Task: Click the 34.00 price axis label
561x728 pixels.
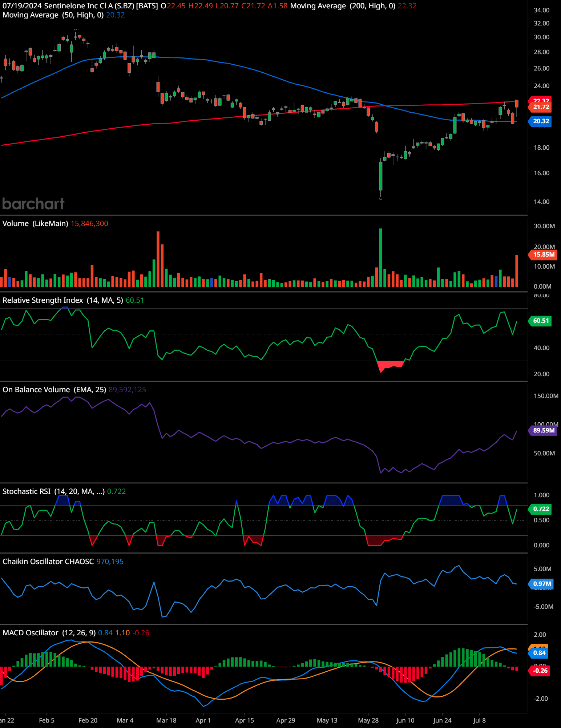Action: pyautogui.click(x=541, y=10)
